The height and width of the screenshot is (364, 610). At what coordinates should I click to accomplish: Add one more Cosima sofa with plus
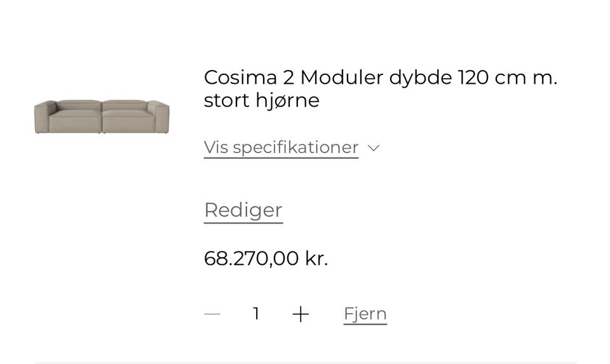pyautogui.click(x=301, y=314)
